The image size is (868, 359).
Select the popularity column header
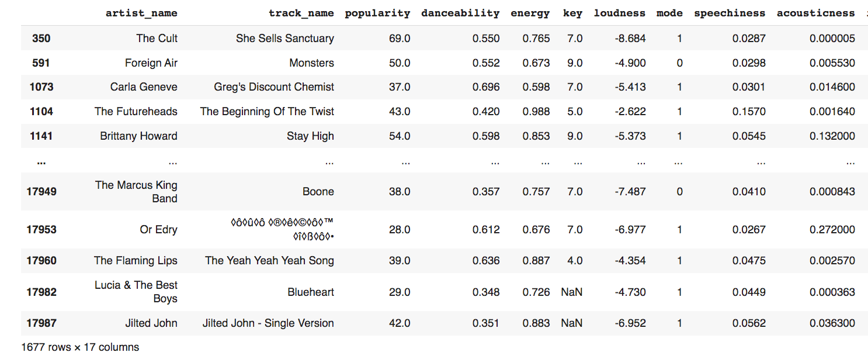pyautogui.click(x=377, y=13)
